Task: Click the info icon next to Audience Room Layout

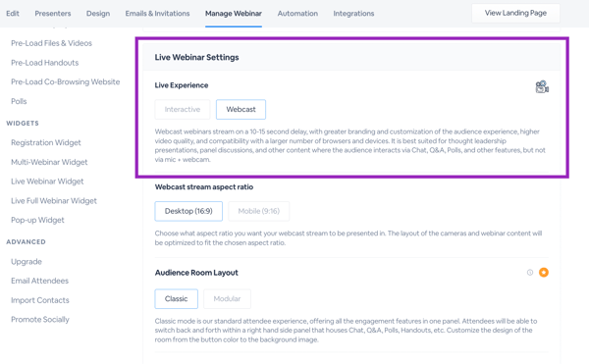Action: coord(530,272)
